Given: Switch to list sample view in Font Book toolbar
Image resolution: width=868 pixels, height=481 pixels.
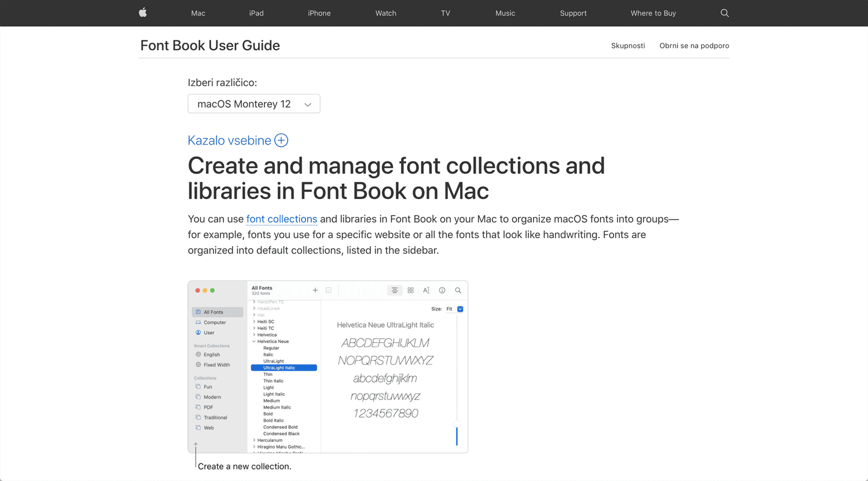Looking at the screenshot, I should pos(394,290).
